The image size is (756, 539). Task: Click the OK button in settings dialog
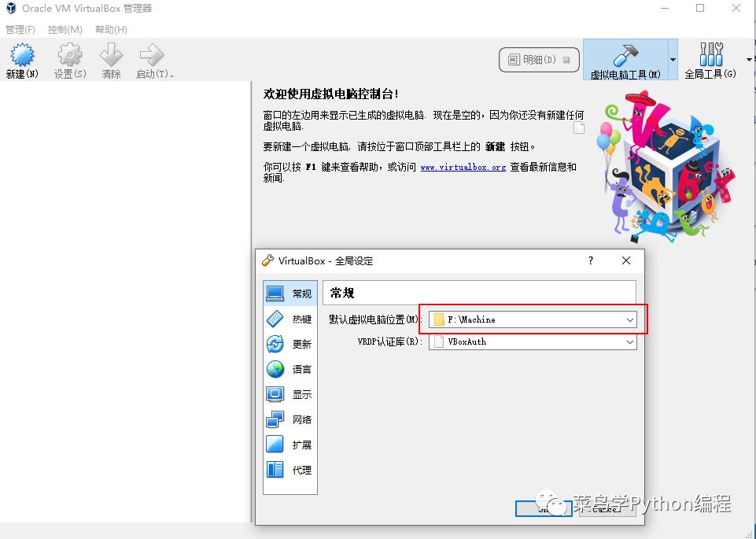[544, 508]
